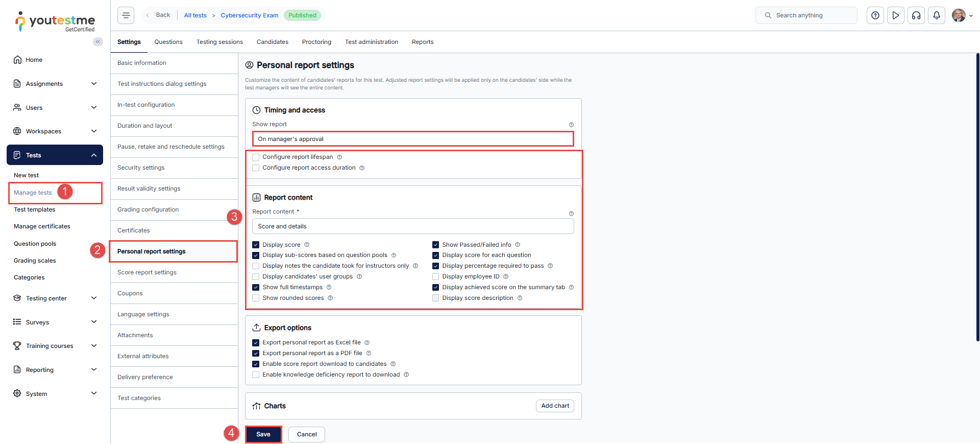Click the Testing center icon in the sidebar
980x444 pixels.
[17, 298]
